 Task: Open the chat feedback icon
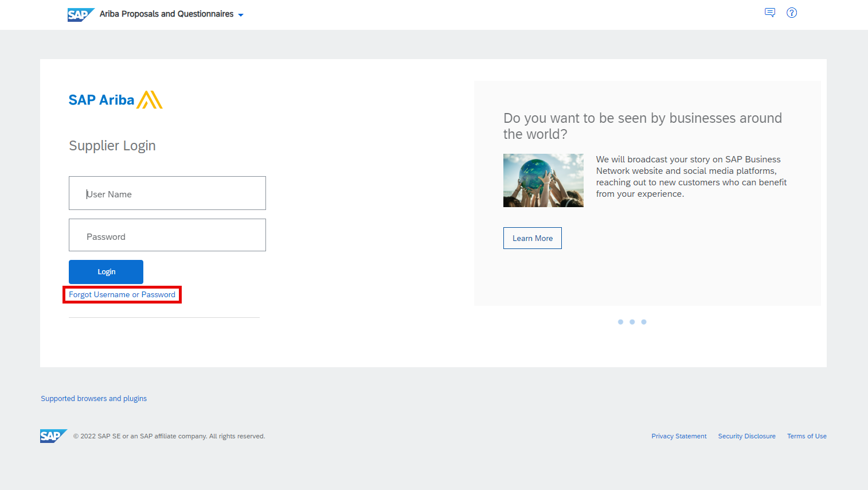770,13
